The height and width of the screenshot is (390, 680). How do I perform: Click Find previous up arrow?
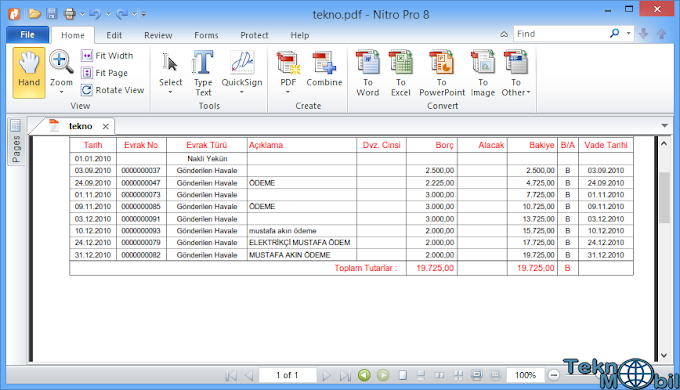pos(661,34)
